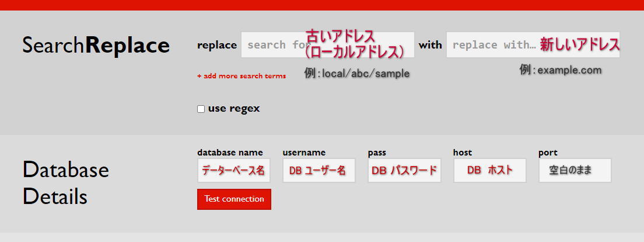Click '+ add more search terms' link

(242, 76)
